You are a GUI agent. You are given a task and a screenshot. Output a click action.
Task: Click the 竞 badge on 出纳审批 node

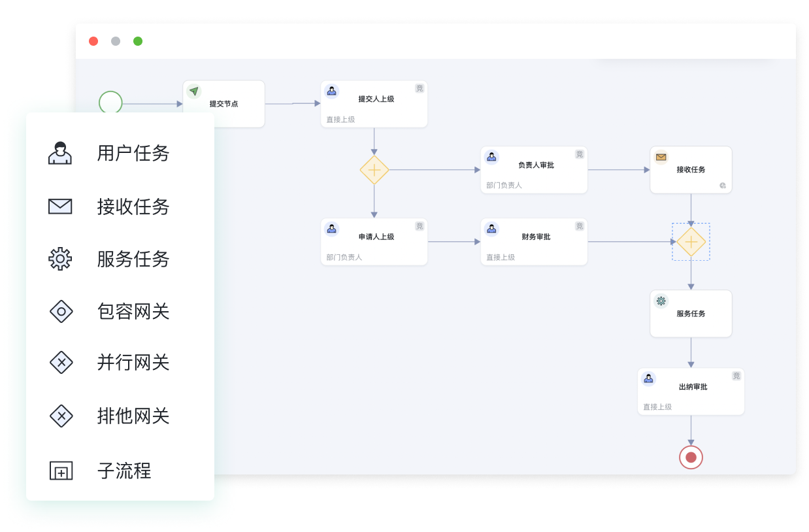point(736,376)
